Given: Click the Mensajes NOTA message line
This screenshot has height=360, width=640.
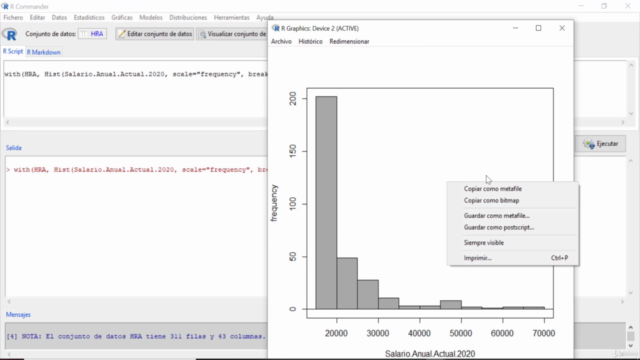Looking at the screenshot, I should [136, 337].
